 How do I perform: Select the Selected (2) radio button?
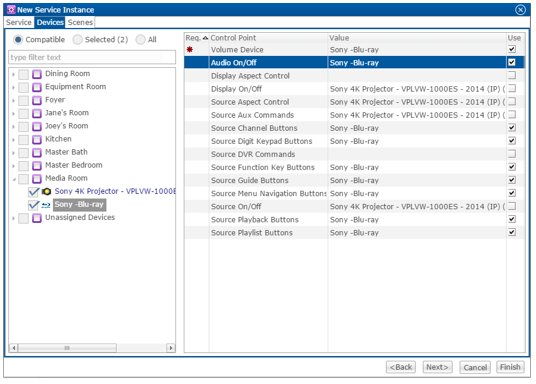[78, 40]
